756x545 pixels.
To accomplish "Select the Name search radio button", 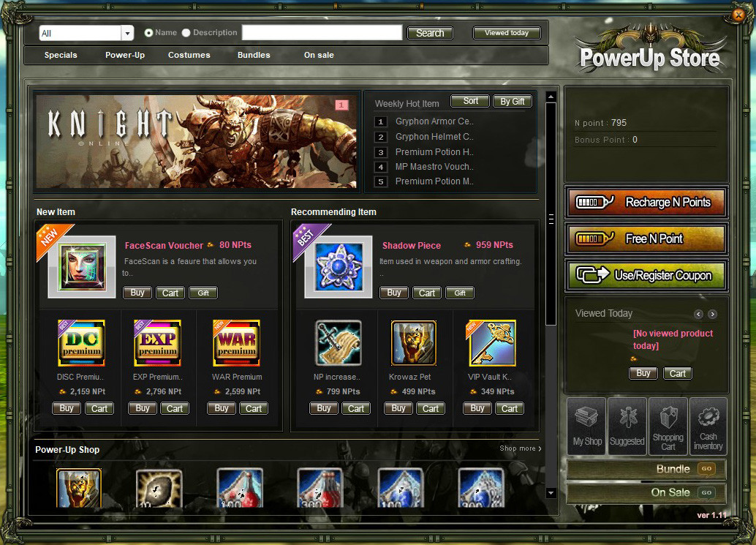I will point(148,33).
